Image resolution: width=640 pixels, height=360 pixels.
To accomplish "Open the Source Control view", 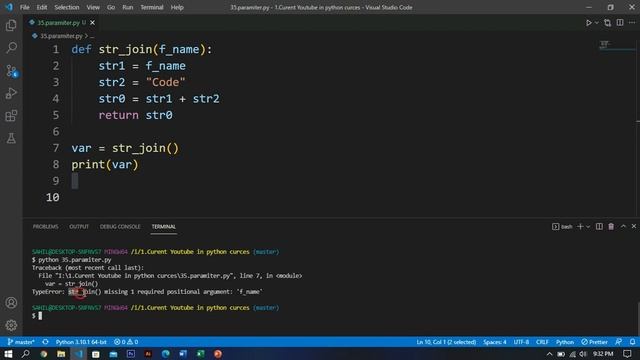I will [11, 71].
